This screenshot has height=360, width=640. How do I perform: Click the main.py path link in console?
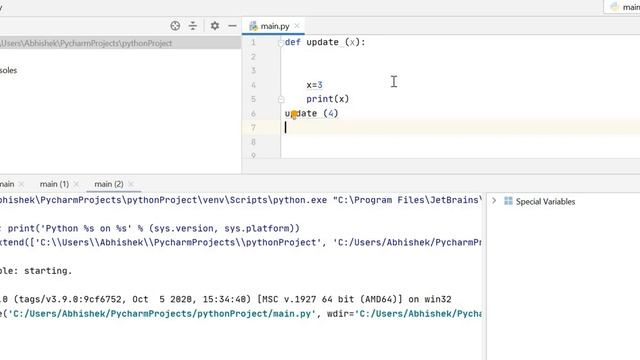[x=161, y=314]
